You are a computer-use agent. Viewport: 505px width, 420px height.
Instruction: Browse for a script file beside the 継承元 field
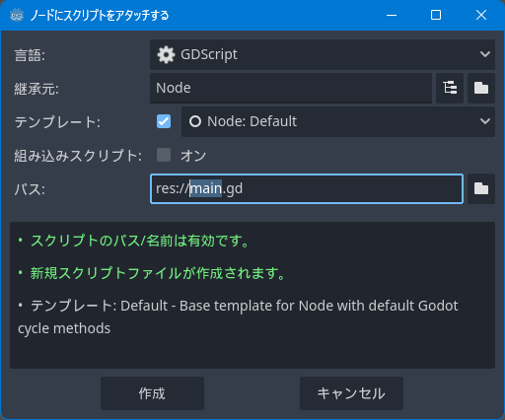[481, 88]
